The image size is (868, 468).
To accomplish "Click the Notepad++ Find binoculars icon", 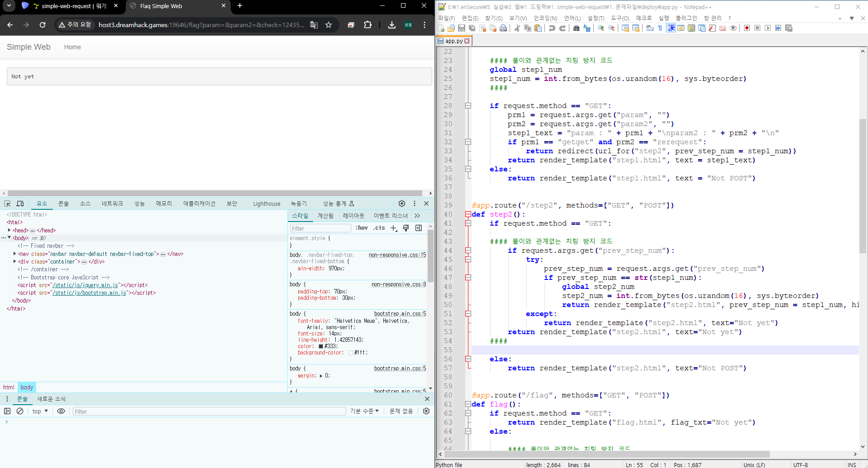I will pos(576,28).
